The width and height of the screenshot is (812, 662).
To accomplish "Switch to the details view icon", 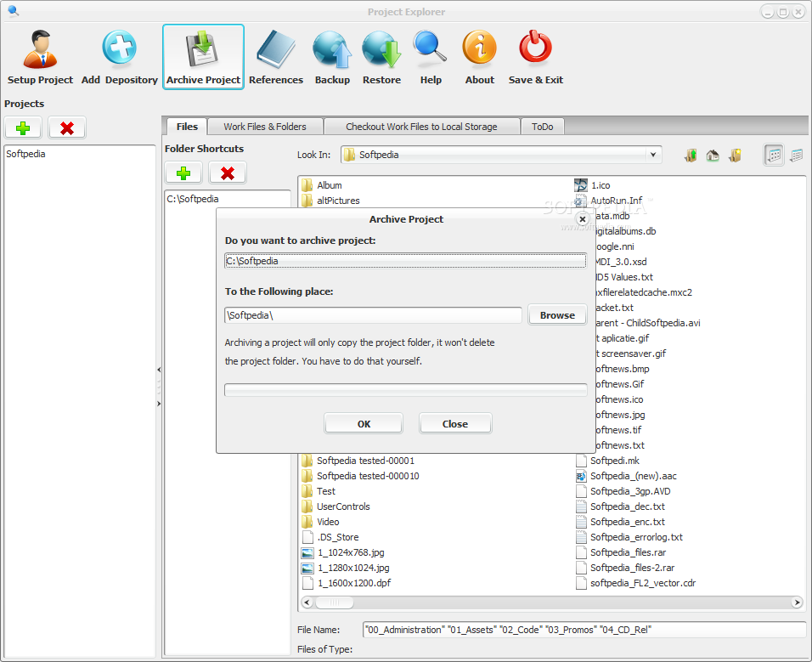I will pos(797,155).
